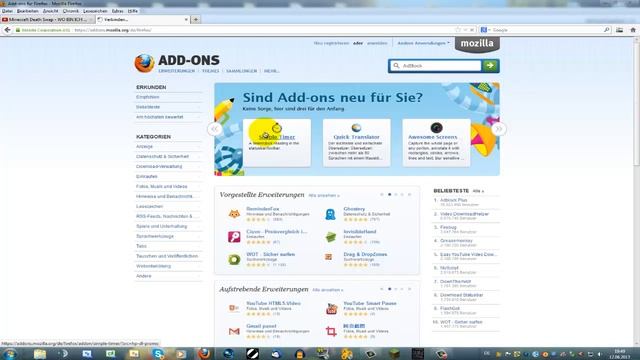
Task: Click Alle ansehen beside Aufstrebende Erweiterungen
Action: [x=328, y=290]
